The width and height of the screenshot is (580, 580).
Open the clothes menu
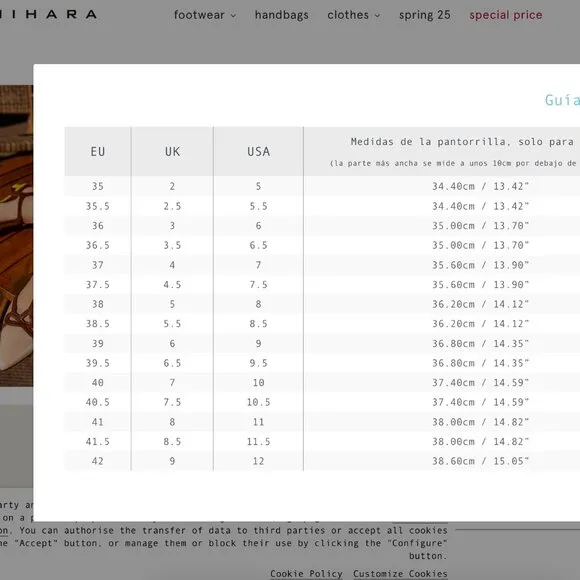click(x=353, y=15)
